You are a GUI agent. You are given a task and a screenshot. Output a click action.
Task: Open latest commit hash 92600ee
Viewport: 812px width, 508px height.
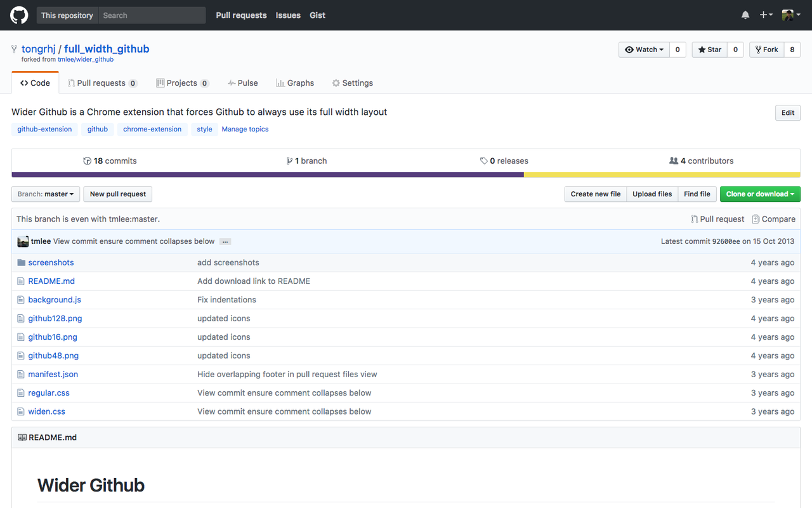click(726, 241)
